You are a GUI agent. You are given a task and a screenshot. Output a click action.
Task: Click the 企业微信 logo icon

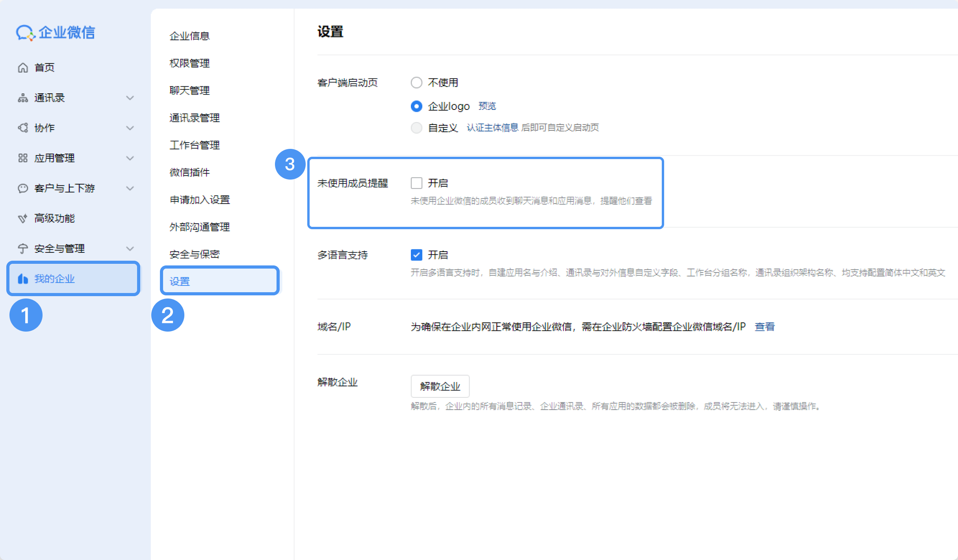click(x=26, y=33)
